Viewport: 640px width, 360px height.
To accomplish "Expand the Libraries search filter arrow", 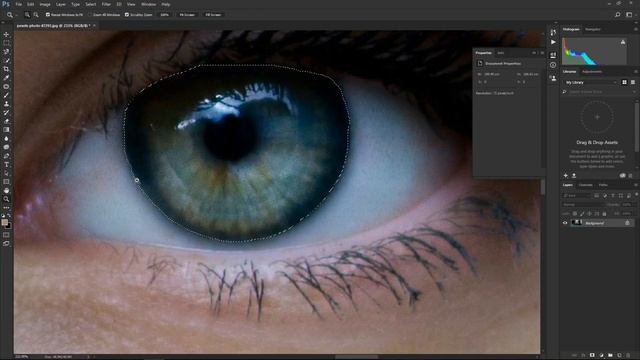I will [634, 92].
